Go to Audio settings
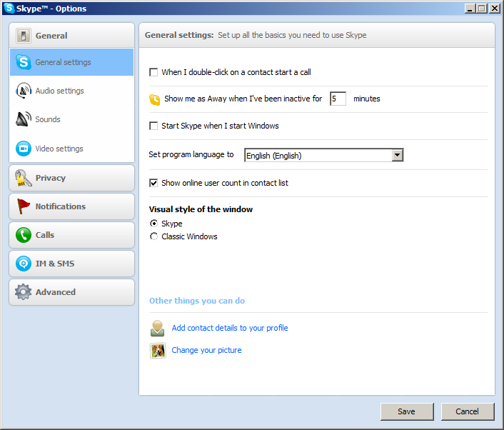This screenshot has height=430, width=504. click(x=71, y=91)
